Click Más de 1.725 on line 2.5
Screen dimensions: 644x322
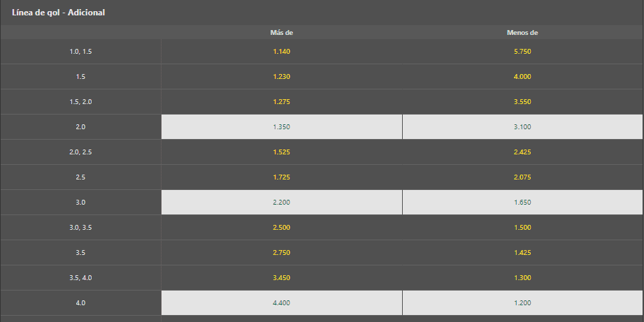click(281, 177)
